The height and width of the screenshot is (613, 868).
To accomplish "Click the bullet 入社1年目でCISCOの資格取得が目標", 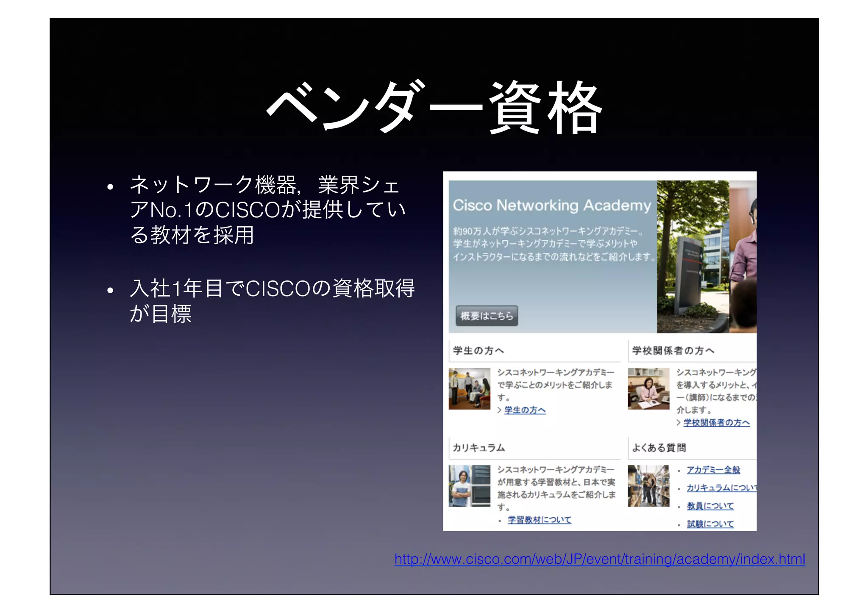I will click(272, 301).
